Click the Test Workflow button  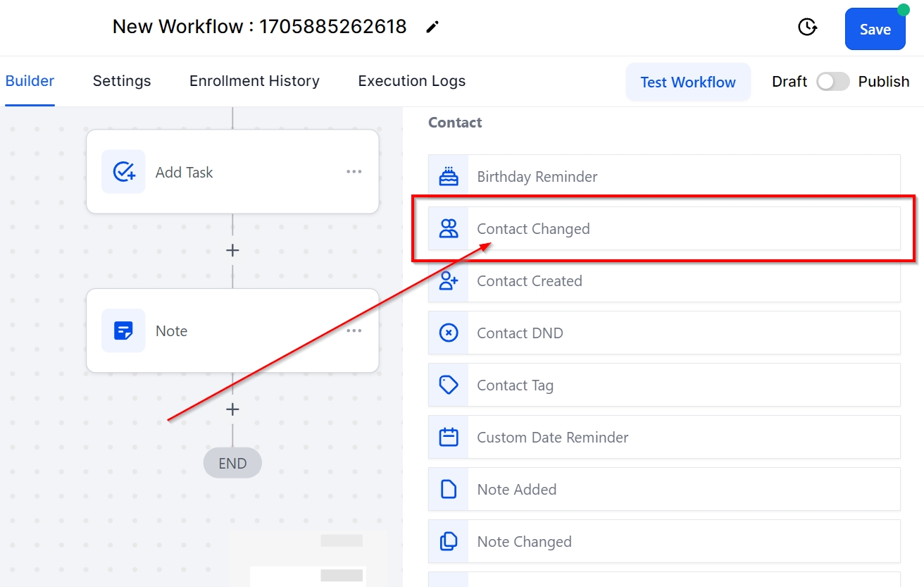[687, 82]
